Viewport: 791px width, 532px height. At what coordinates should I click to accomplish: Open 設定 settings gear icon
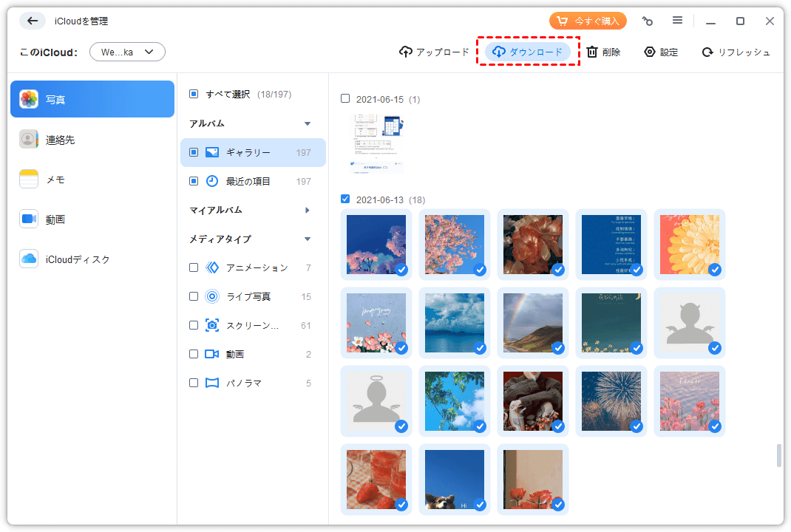[x=650, y=52]
